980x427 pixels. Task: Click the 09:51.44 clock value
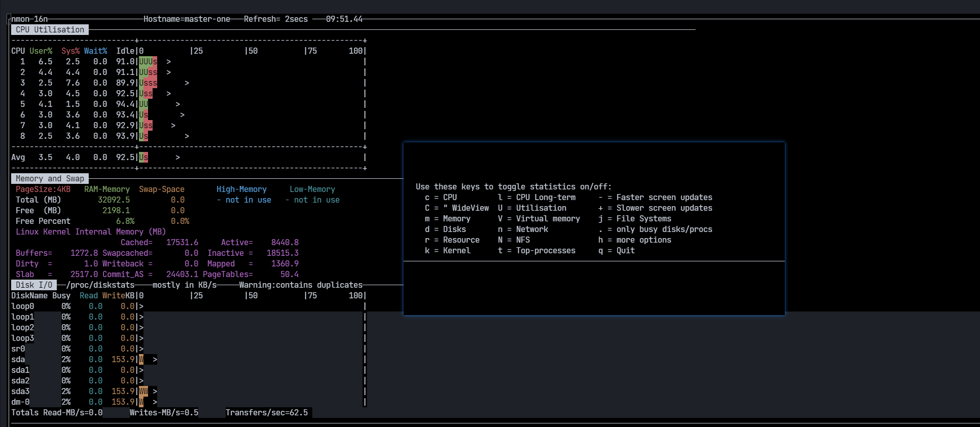click(x=344, y=19)
